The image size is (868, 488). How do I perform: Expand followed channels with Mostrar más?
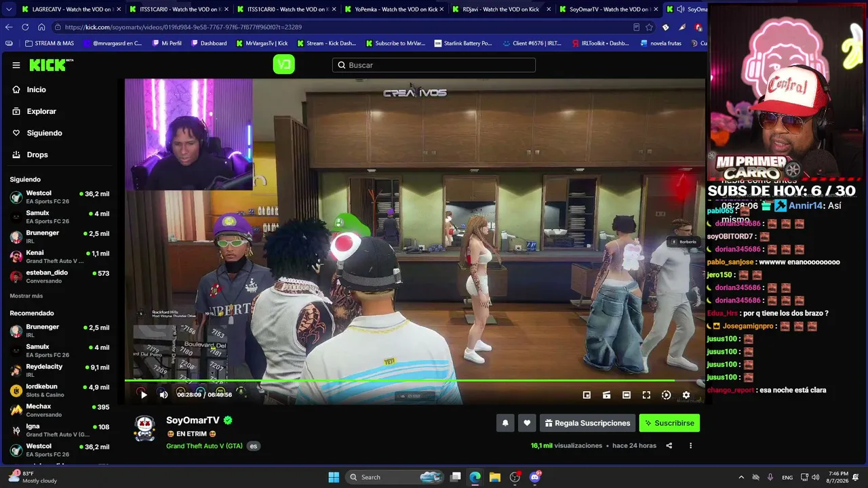(x=26, y=296)
